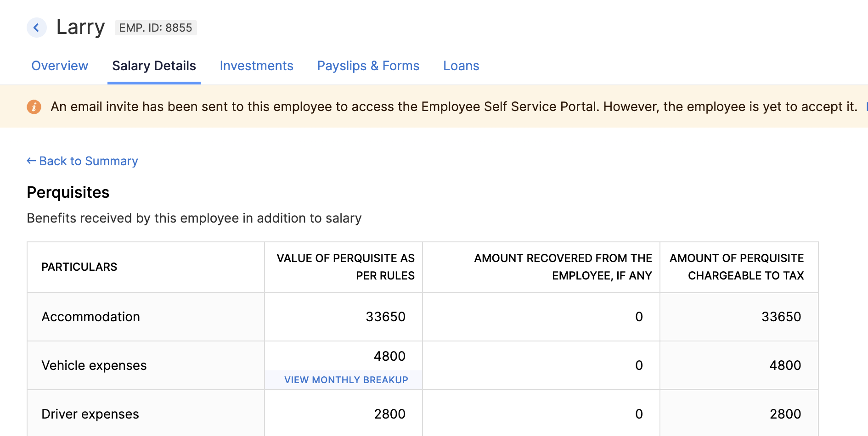Click the orange info icon in the banner
The height and width of the screenshot is (436, 868).
pyautogui.click(x=34, y=107)
